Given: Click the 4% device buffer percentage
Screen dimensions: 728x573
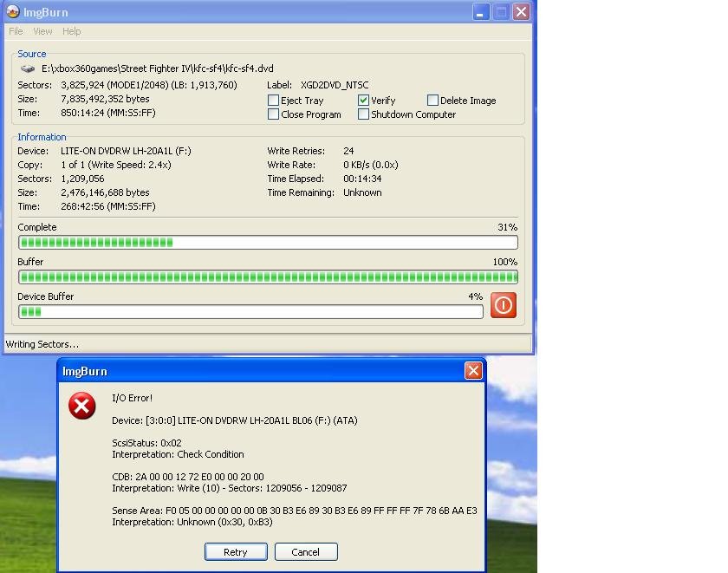Looking at the screenshot, I should (476, 296).
